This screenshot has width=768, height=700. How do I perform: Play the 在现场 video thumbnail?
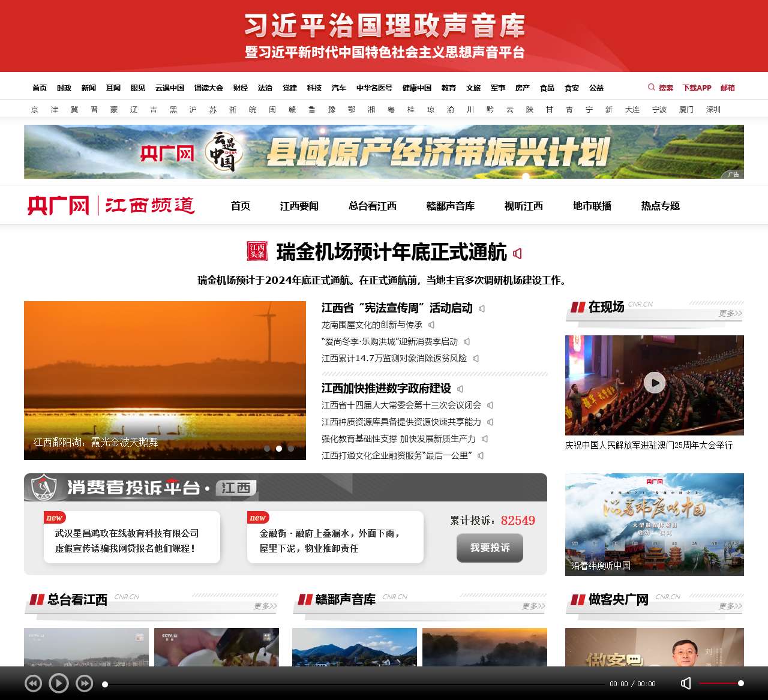[x=654, y=383]
